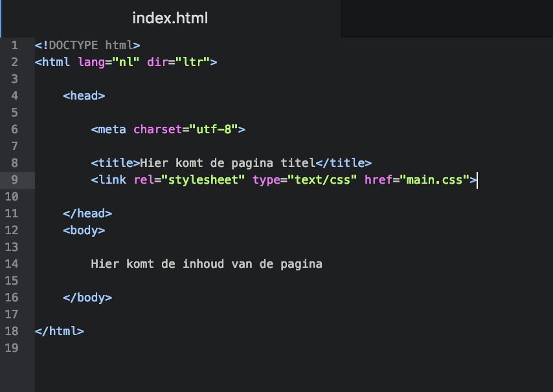Click the opening body tag
The image size is (553, 392).
(84, 230)
